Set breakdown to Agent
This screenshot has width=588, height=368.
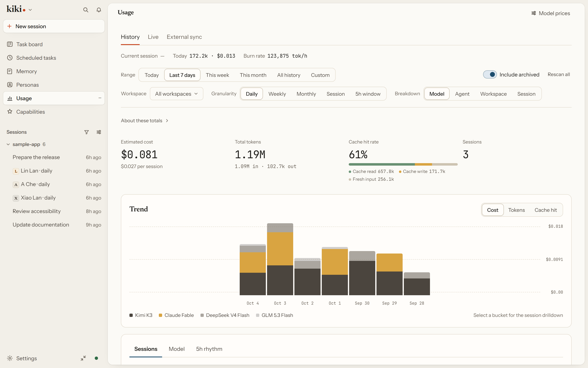(462, 94)
